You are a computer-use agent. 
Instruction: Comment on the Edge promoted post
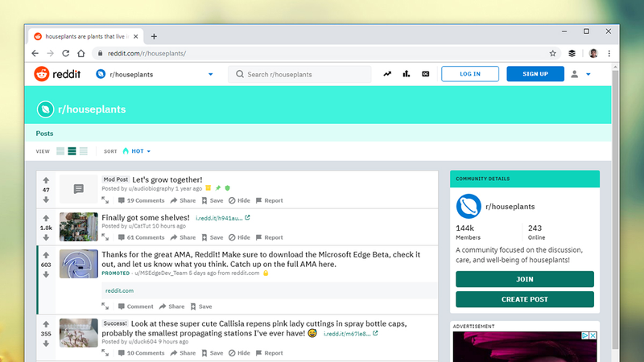pos(135,306)
